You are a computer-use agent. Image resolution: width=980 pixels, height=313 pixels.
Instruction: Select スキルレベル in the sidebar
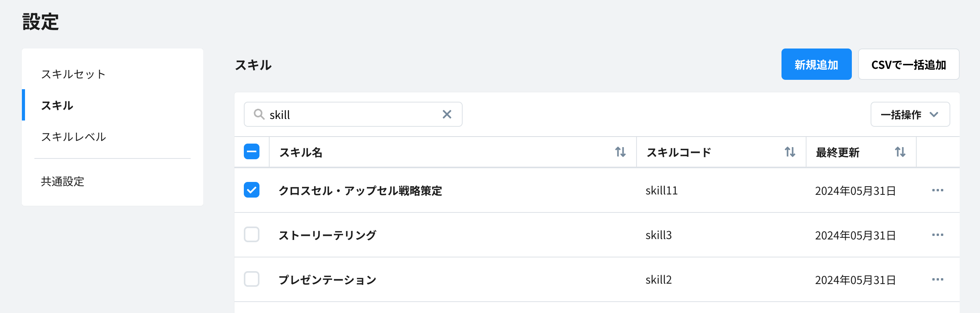[x=73, y=137]
